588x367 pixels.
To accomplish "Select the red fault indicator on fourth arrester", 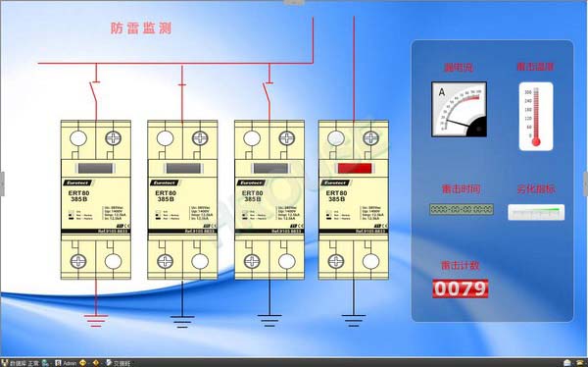I will click(x=355, y=168).
